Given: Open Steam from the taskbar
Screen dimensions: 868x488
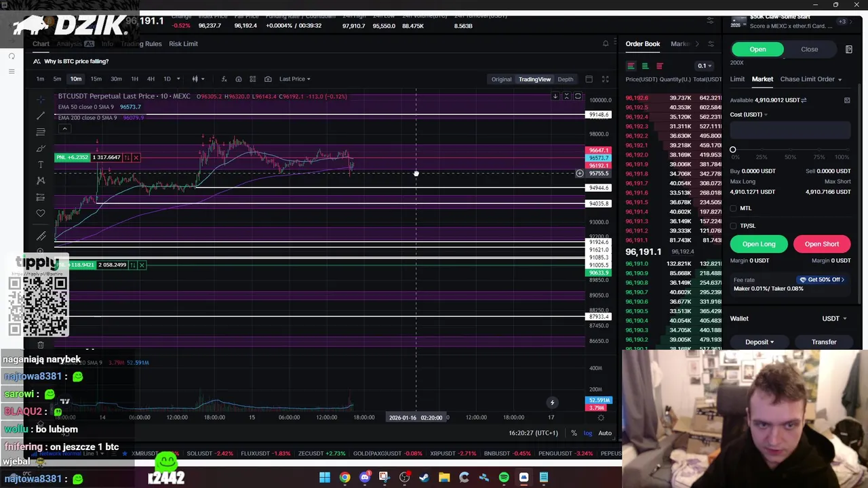Looking at the screenshot, I should pyautogui.click(x=424, y=478).
